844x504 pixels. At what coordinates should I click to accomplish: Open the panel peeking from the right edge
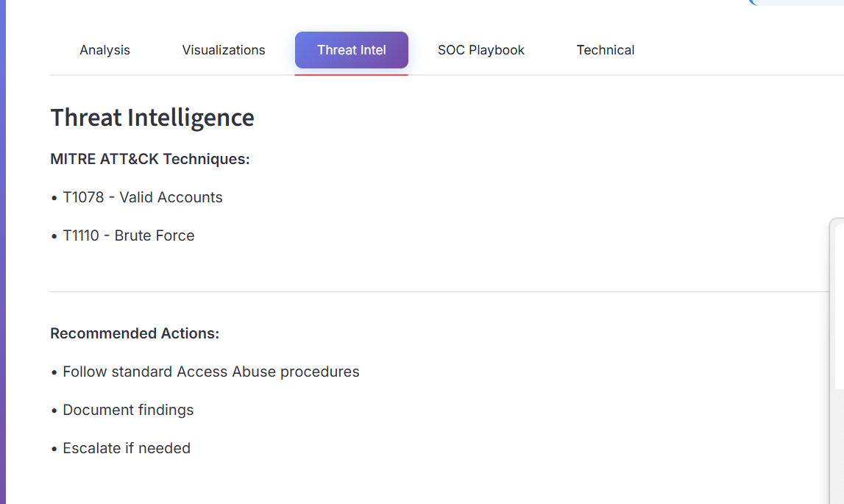pyautogui.click(x=839, y=331)
